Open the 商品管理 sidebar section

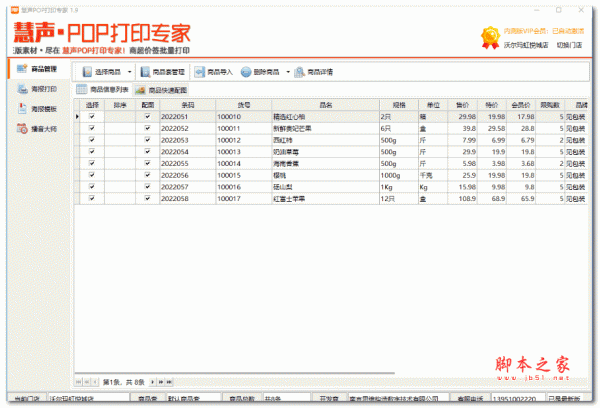(x=38, y=69)
